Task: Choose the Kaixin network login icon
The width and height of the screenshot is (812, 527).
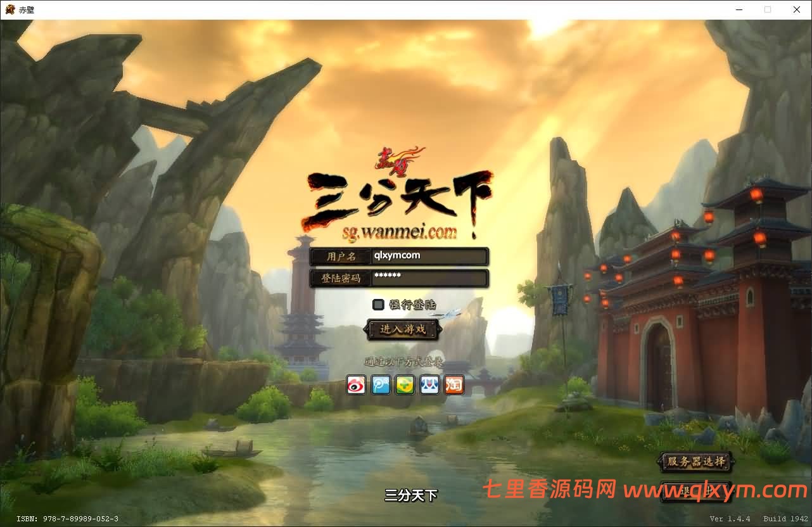Action: (x=405, y=384)
